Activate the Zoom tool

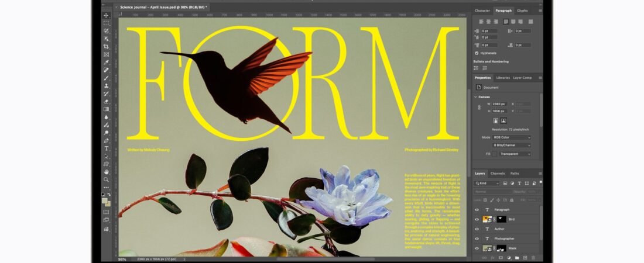tap(106, 179)
